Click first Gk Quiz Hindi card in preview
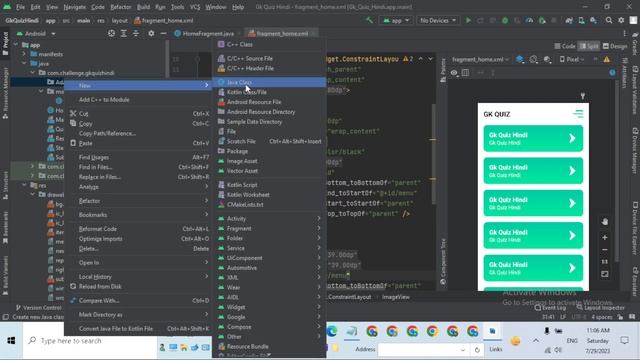The image size is (640, 360). tap(533, 138)
